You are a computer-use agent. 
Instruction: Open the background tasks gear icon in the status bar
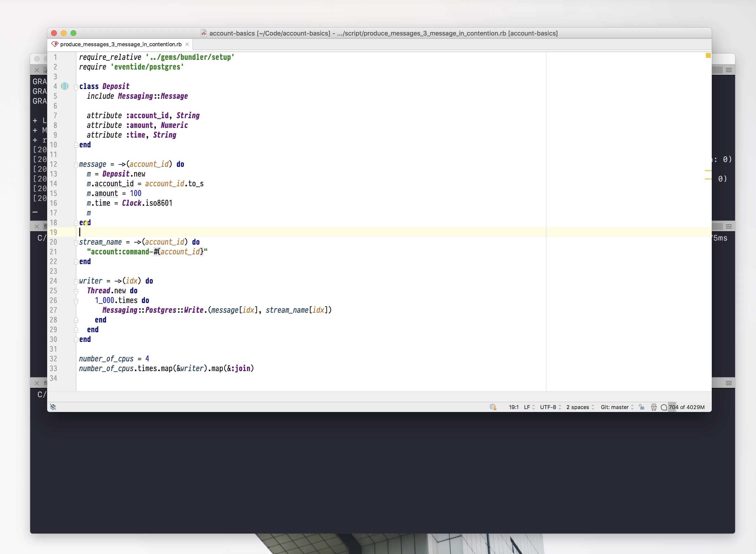tap(493, 407)
